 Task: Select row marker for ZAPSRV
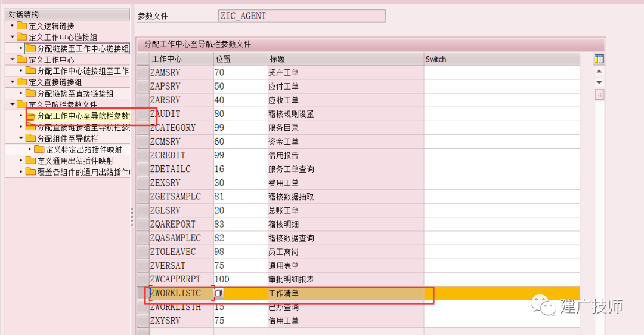click(x=143, y=87)
